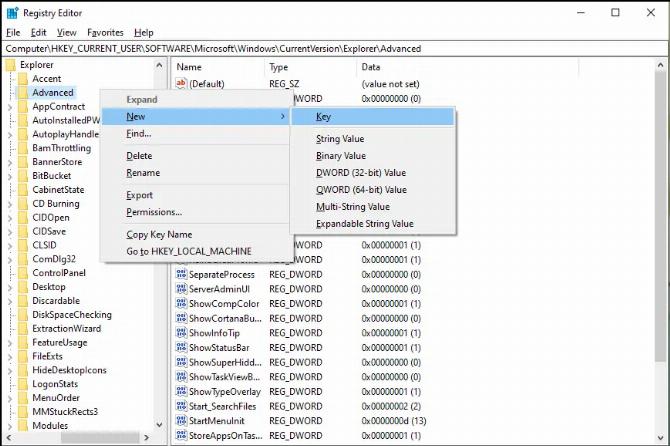This screenshot has width=670, height=446.
Task: Select Copy Key Name option
Action: coord(196,235)
